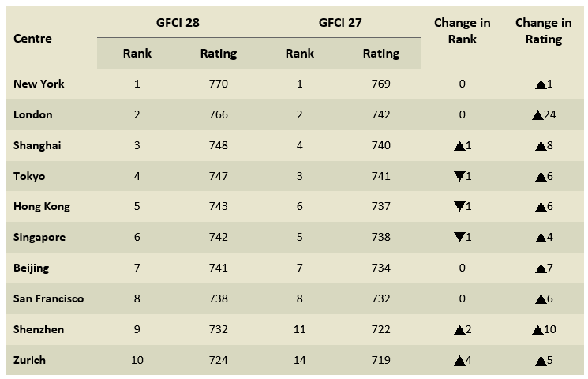This screenshot has height=379, width=588.
Task: Click Shanghai's GFCI 28 rating of 748
Action: [x=218, y=145]
